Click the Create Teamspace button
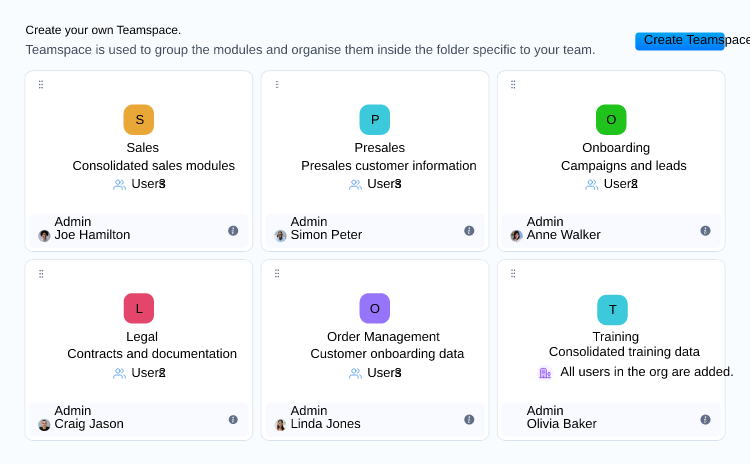750x464 pixels. coord(680,41)
